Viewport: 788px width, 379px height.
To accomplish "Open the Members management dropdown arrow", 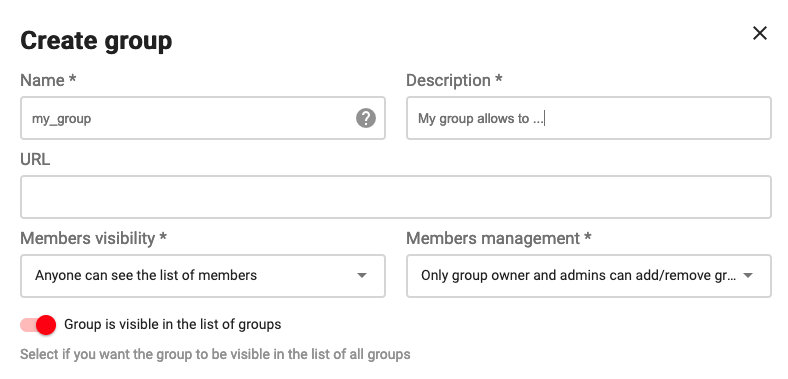I will 747,275.
